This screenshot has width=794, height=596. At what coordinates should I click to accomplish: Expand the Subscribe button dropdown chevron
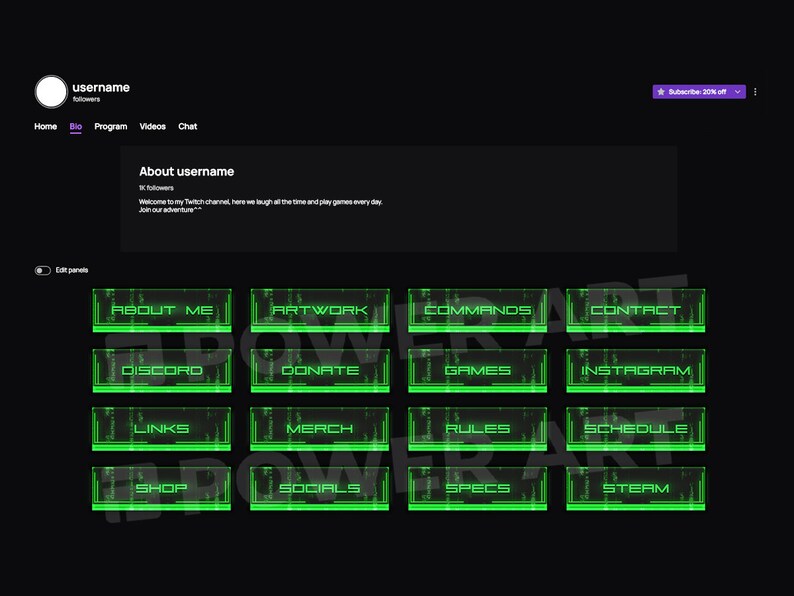738,92
